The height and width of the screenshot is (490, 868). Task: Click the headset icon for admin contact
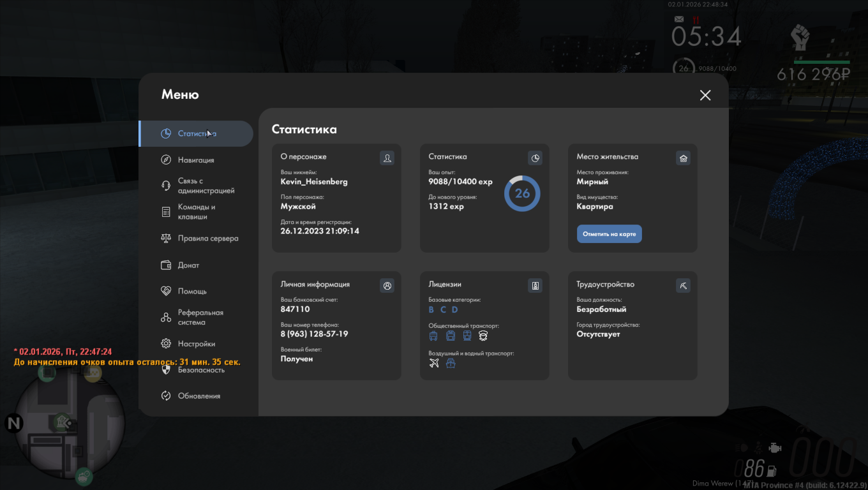tap(166, 186)
